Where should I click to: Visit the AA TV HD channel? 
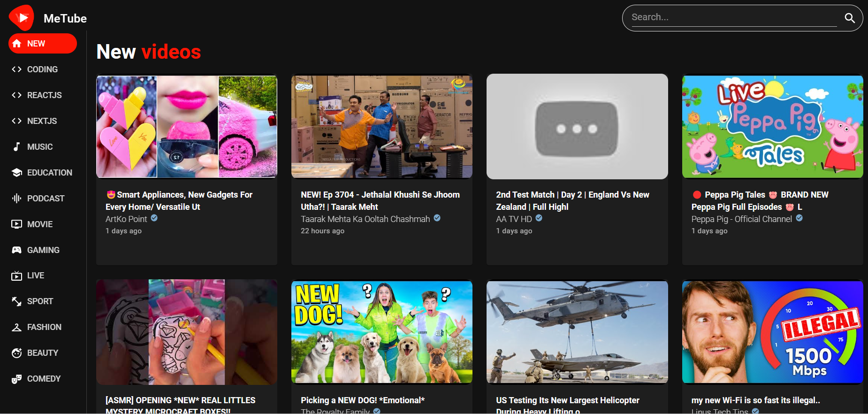[514, 219]
